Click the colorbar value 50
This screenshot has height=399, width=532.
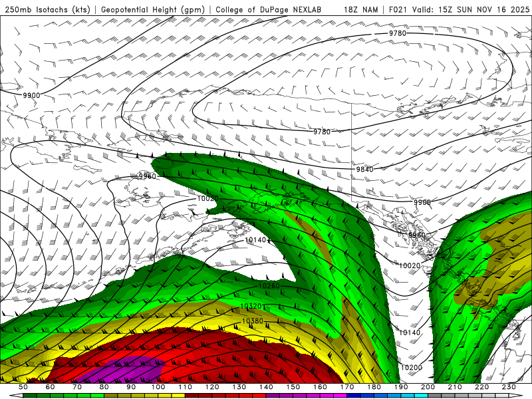pyautogui.click(x=23, y=387)
